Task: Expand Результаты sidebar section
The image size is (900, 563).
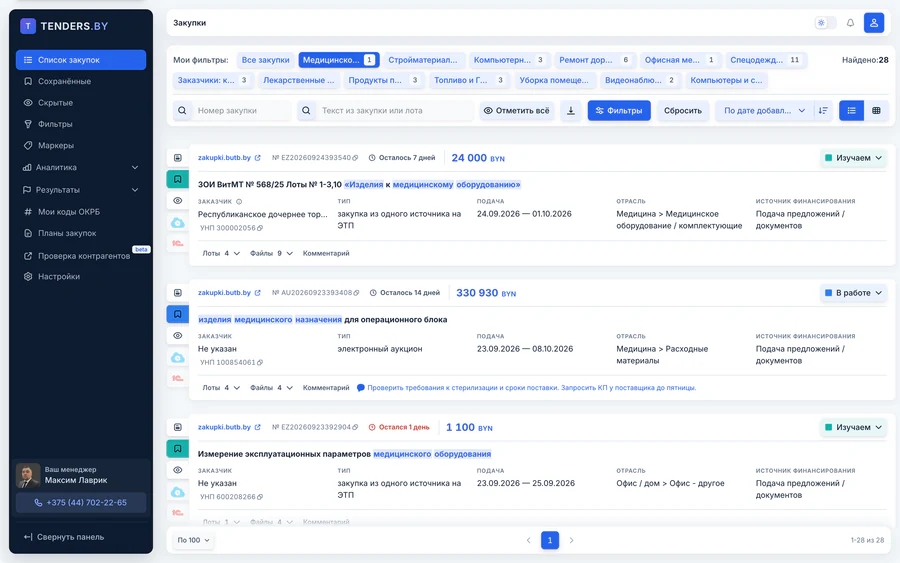Action: click(81, 189)
